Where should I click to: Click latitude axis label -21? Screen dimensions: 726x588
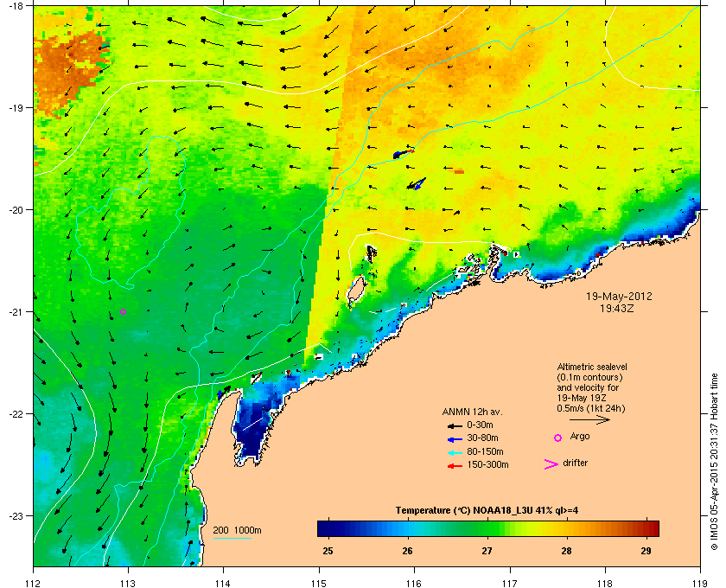[16, 312]
